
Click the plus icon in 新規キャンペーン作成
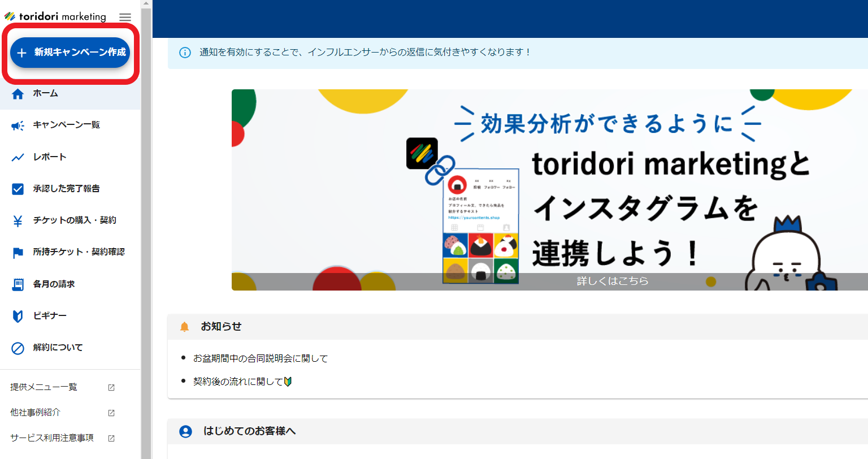(x=22, y=53)
